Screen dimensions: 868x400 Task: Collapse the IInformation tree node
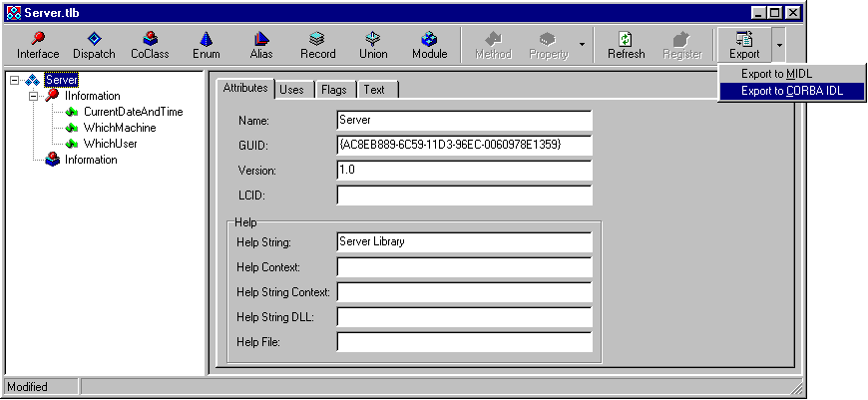tap(32, 96)
